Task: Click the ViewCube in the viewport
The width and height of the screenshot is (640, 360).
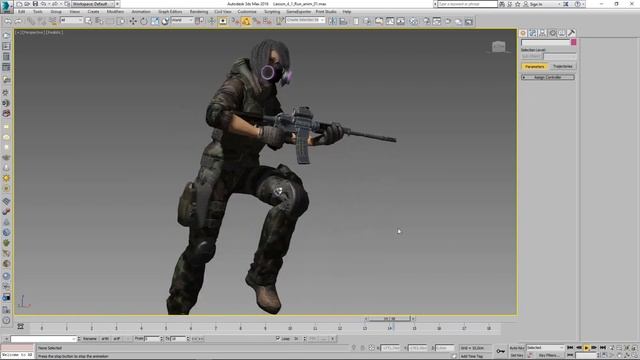Action: click(498, 47)
